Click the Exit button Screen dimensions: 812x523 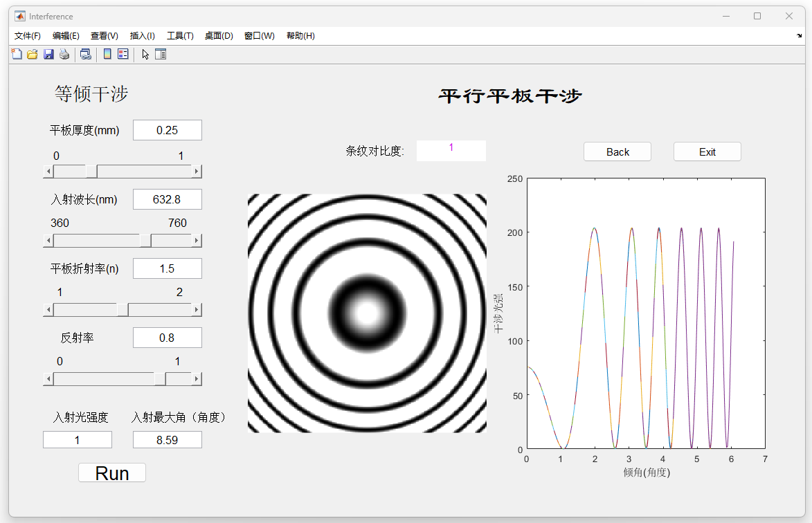coord(707,152)
